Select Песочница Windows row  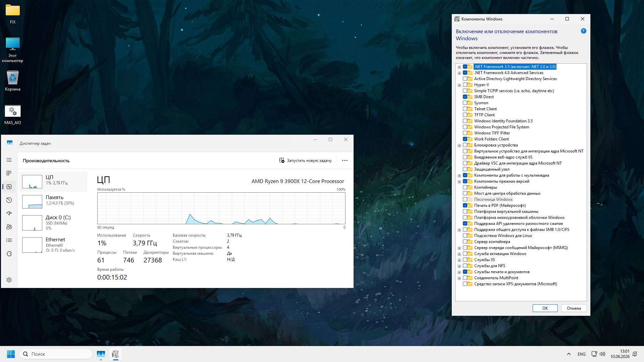[x=493, y=199]
